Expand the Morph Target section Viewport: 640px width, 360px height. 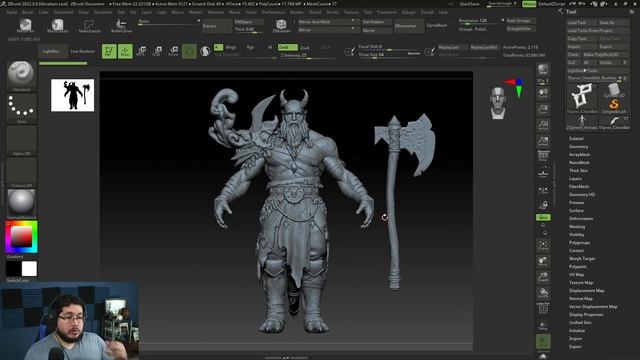(x=582, y=258)
